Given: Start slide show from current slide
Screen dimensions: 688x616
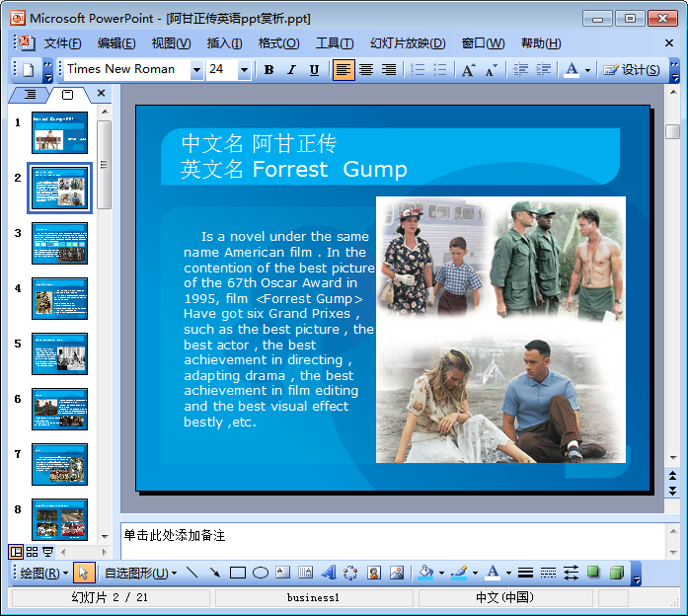Looking at the screenshot, I should tap(47, 552).
